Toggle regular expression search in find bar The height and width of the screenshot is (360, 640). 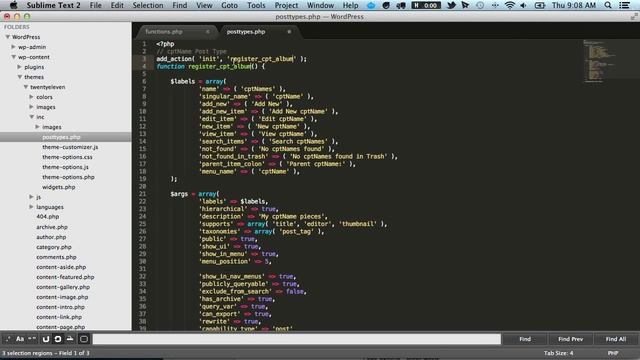pyautogui.click(x=8, y=339)
